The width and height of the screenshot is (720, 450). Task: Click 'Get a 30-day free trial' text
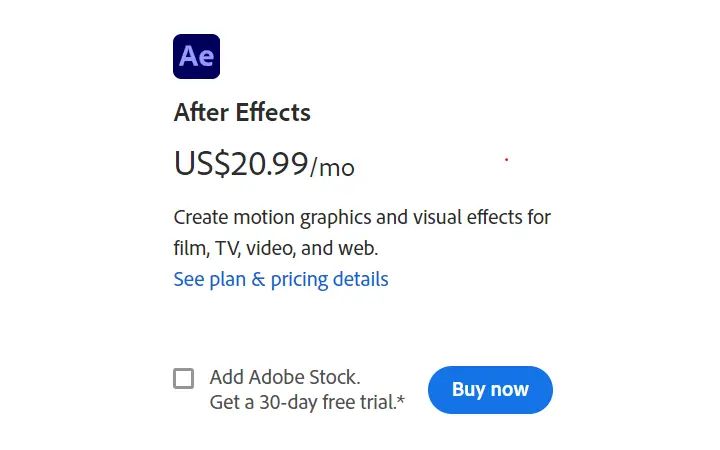(x=303, y=402)
